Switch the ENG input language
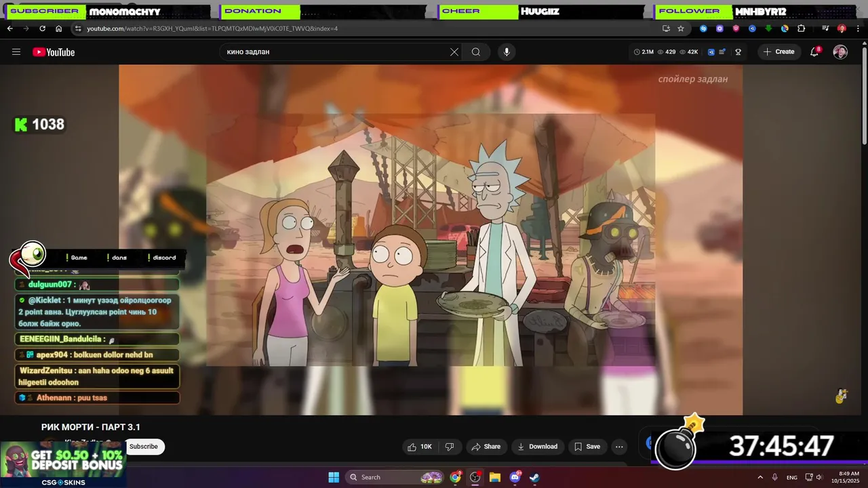868x488 pixels. pos(792,477)
